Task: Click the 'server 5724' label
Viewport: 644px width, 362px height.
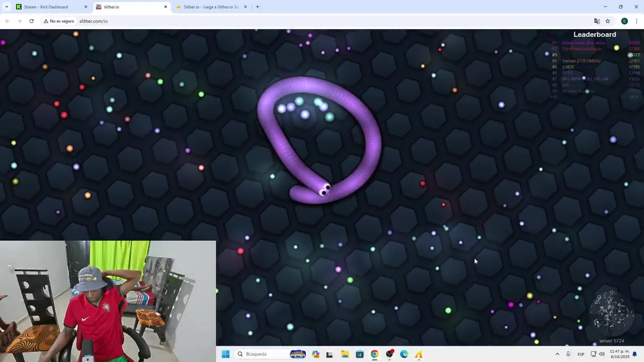Action: pos(611,341)
